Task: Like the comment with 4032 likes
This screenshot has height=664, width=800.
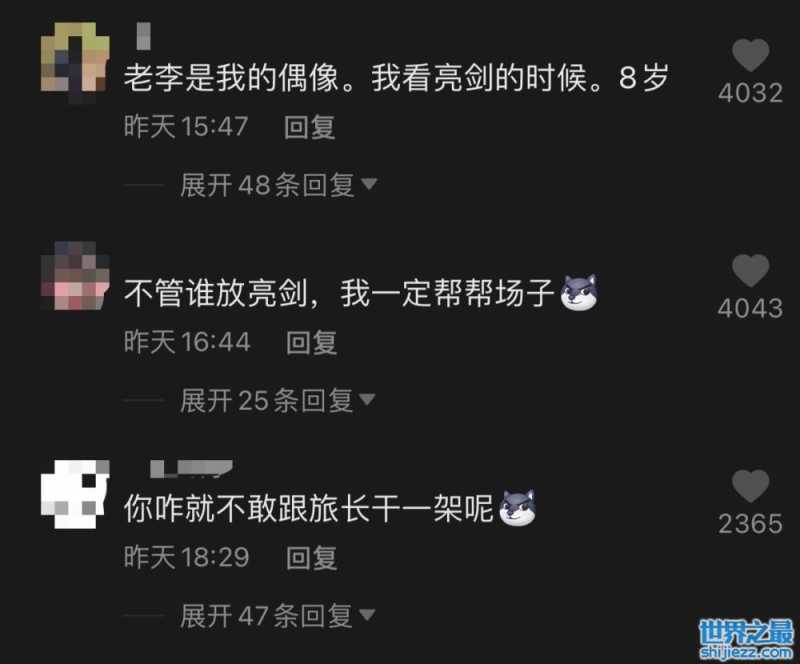Action: [x=751, y=55]
